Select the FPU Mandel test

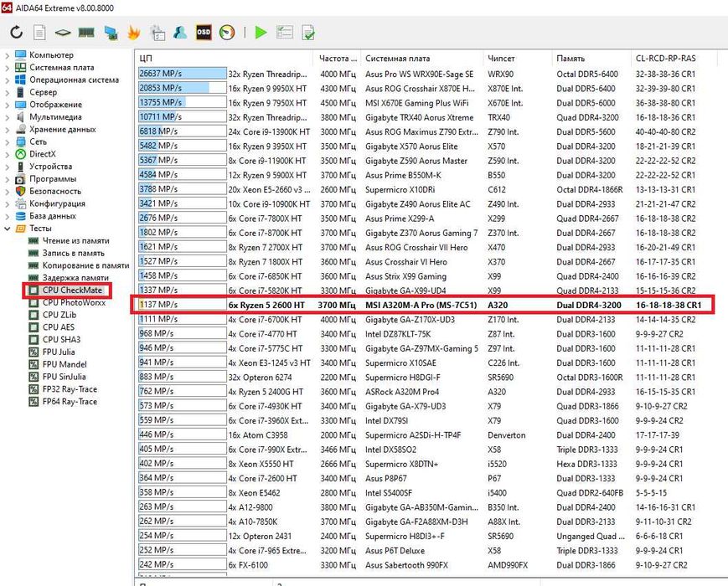tap(65, 364)
